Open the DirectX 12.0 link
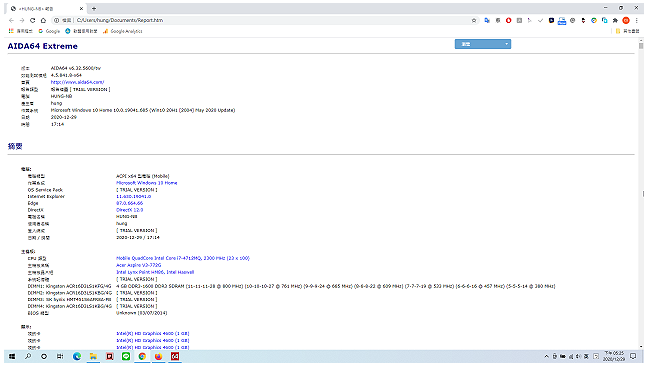This screenshot has width=647, height=367. point(130,210)
